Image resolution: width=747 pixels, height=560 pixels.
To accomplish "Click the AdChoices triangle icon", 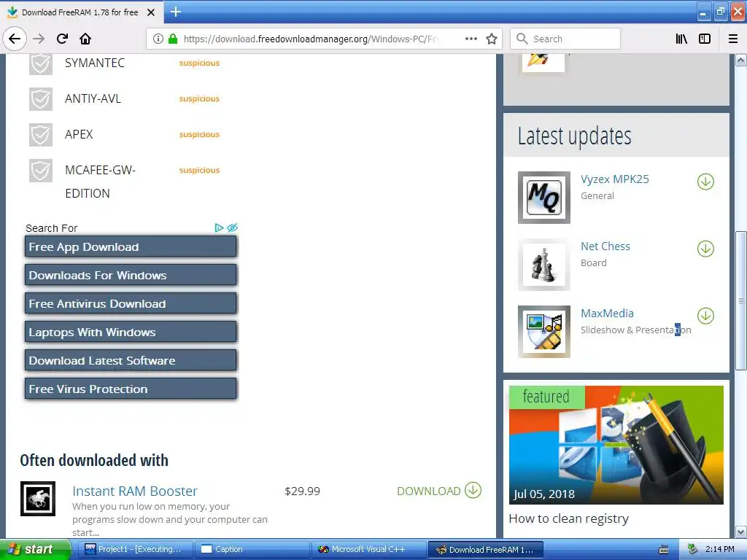I will (x=219, y=227).
